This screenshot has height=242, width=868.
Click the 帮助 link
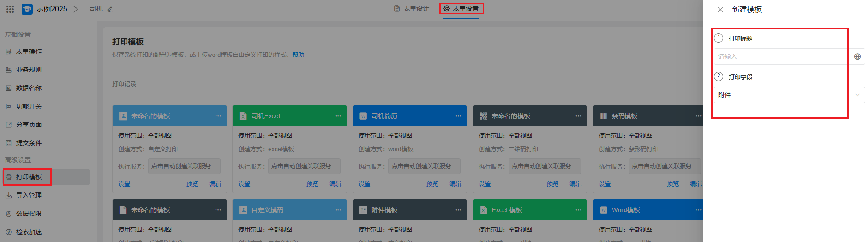point(298,55)
